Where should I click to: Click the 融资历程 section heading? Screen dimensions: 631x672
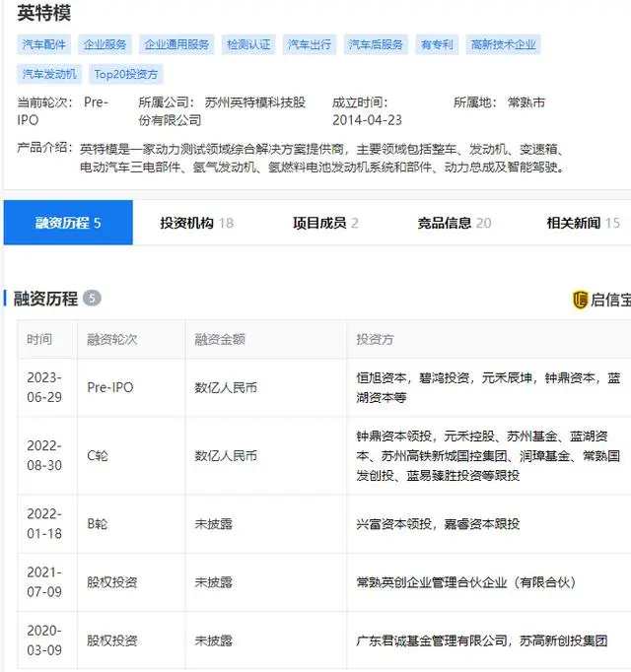[45, 299]
